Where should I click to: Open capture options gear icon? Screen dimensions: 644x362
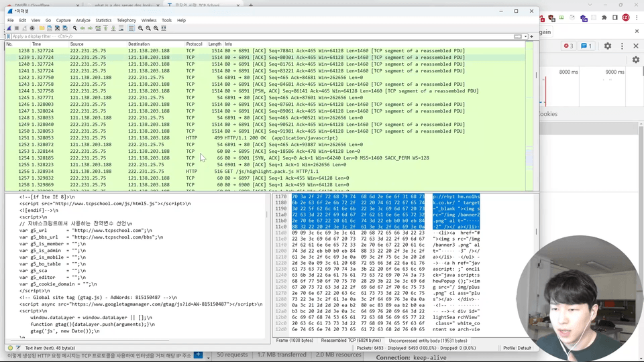coord(32,28)
